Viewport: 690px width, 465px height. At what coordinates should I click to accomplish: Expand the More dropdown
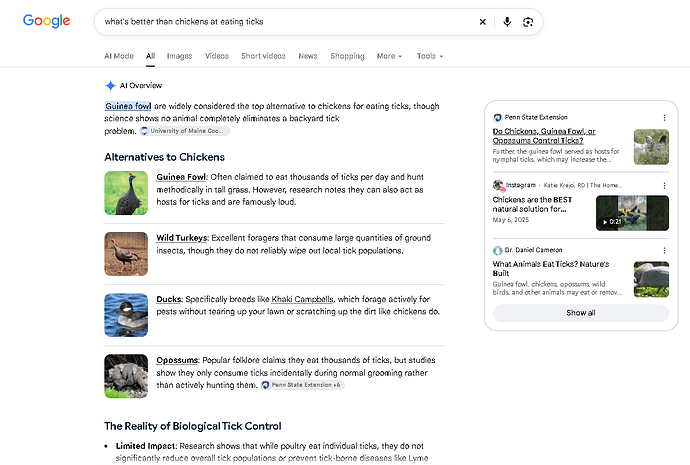point(389,56)
